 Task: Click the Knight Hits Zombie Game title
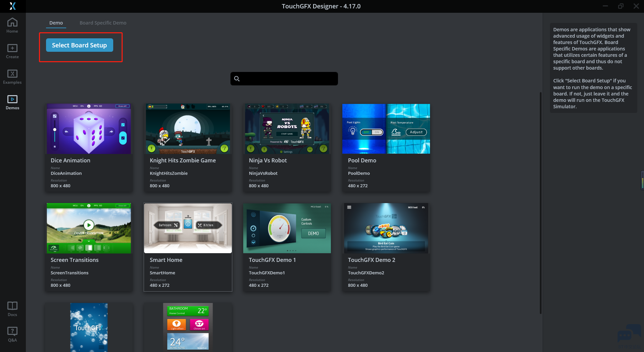[x=183, y=160]
